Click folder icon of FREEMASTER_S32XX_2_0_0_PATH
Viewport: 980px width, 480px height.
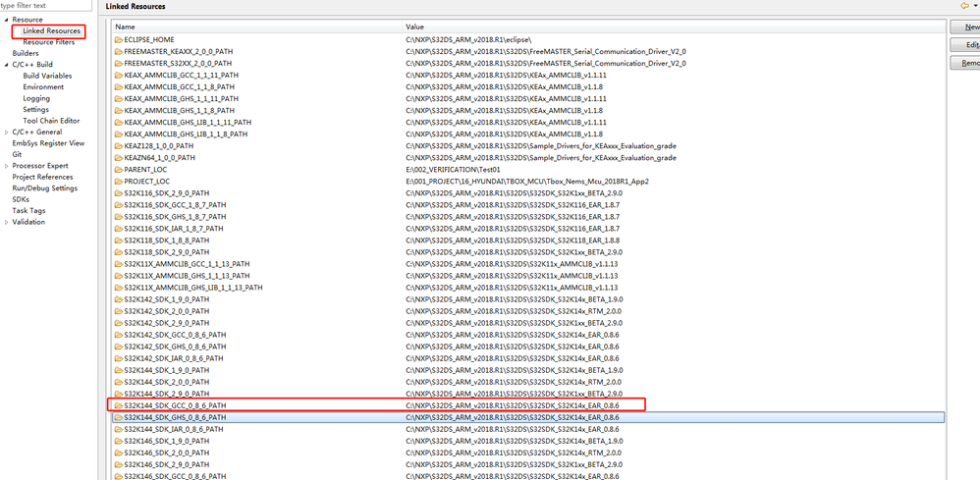coord(119,63)
